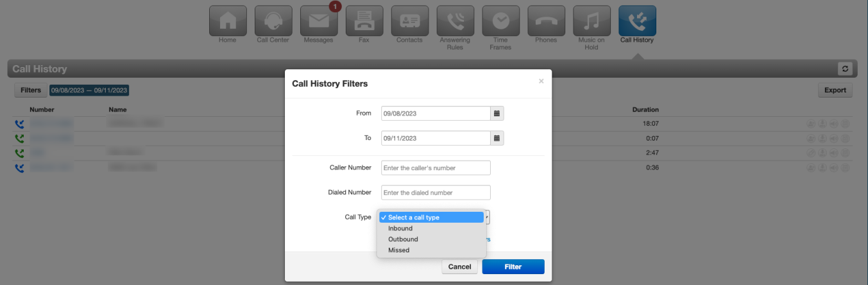Choose 'Select a call type' option
The width and height of the screenshot is (868, 285).
click(431, 217)
